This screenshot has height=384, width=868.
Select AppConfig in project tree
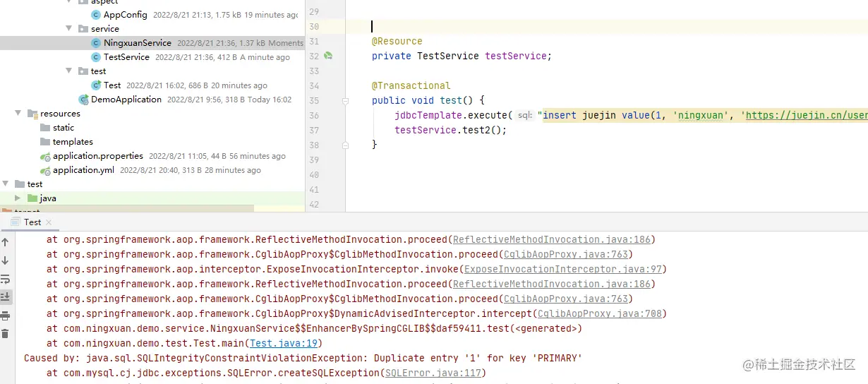point(126,14)
